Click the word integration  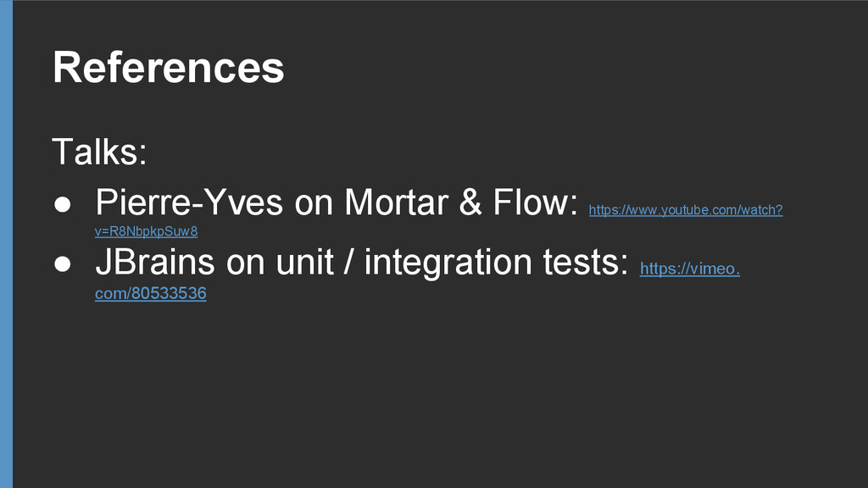(452, 263)
